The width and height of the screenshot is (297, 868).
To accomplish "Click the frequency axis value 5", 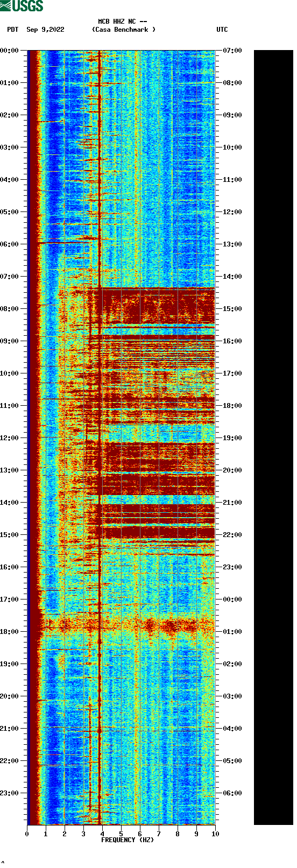I will 121,834.
